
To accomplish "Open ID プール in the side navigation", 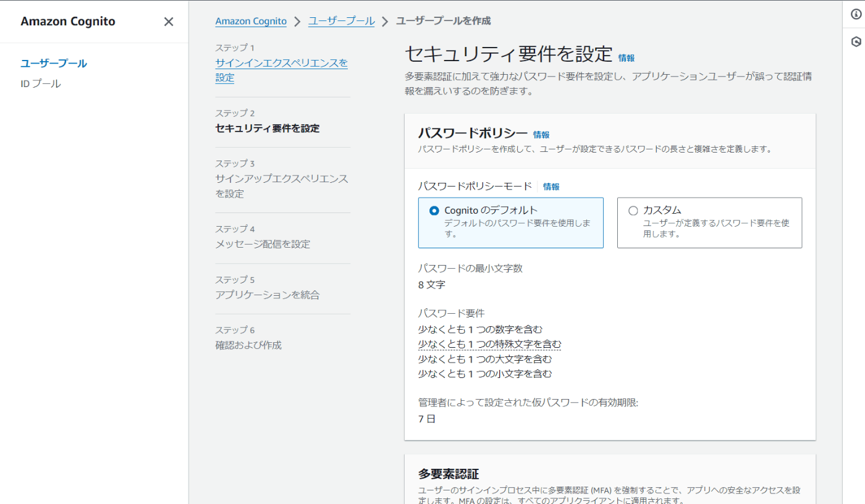I will pos(41,84).
